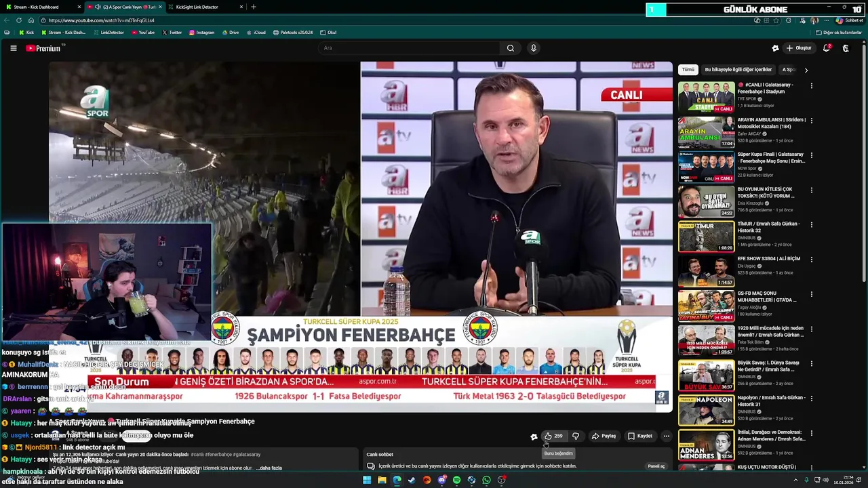This screenshot has width=868, height=488.
Task: Open Twitter bookmark
Action: click(172, 33)
